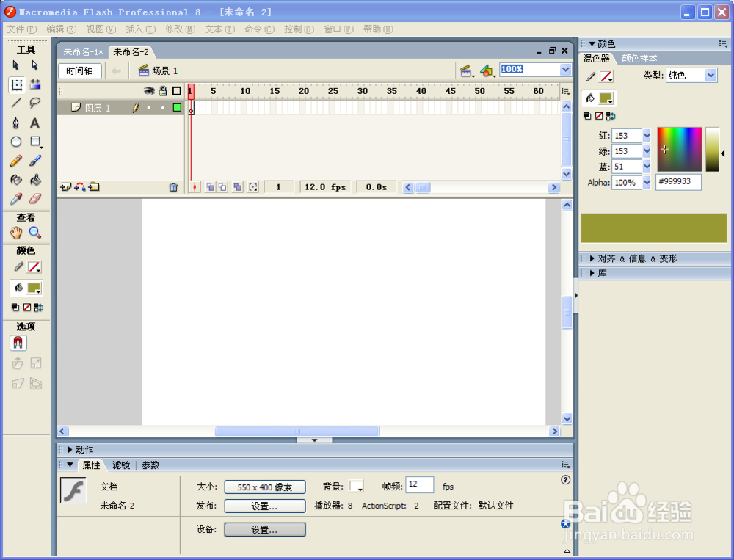Image resolution: width=734 pixels, height=560 pixels.
Task: Hide all layers with the eye column
Action: 150,90
